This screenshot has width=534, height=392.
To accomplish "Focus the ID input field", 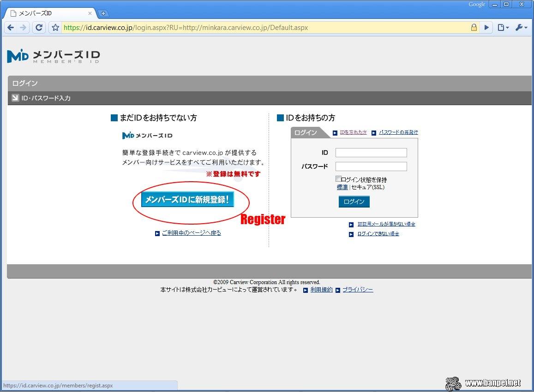I will [x=371, y=153].
